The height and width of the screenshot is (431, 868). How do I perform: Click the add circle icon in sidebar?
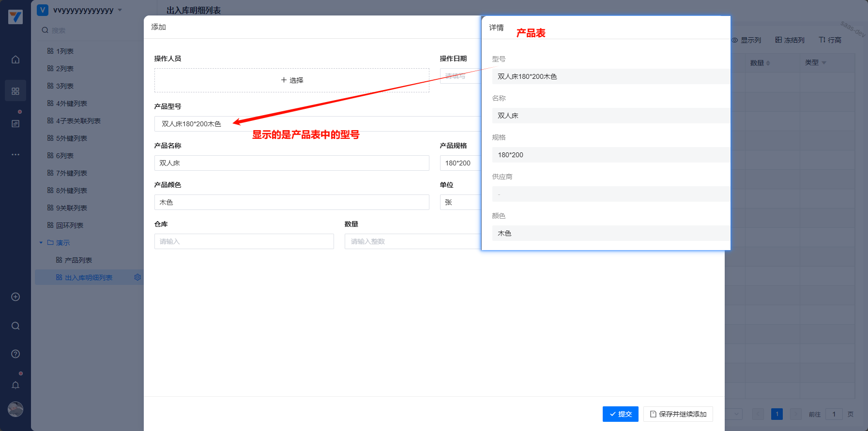[x=15, y=297]
